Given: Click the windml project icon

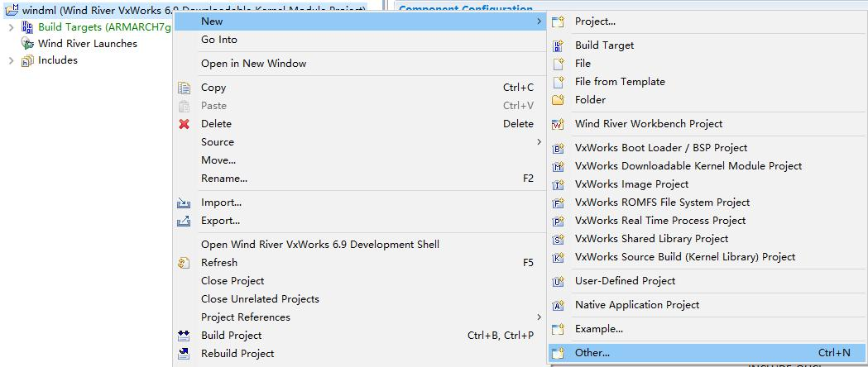Looking at the screenshot, I should click(12, 9).
